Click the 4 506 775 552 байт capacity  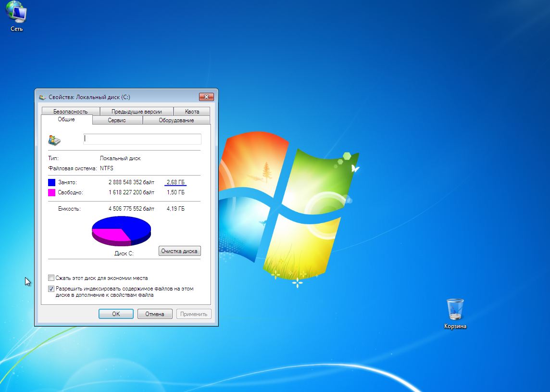[131, 209]
